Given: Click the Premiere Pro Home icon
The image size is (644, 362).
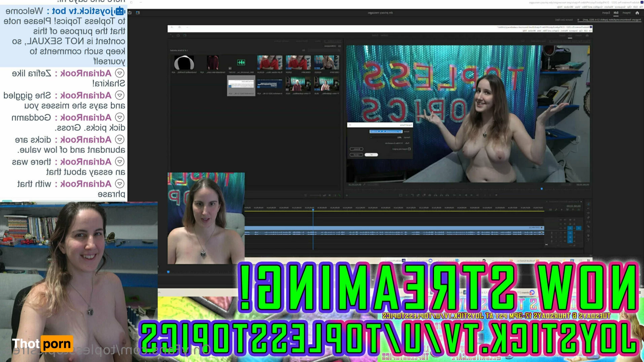Looking at the screenshot, I should pyautogui.click(x=637, y=13).
